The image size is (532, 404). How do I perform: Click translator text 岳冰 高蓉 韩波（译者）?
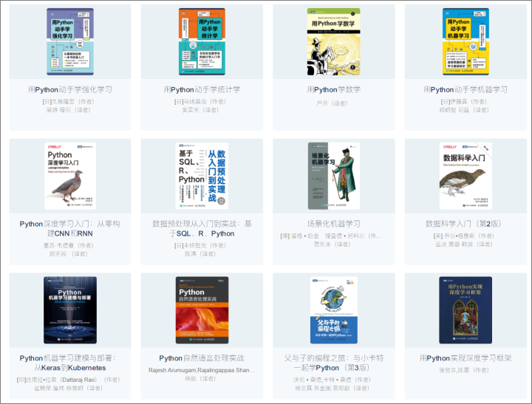coord(464,244)
